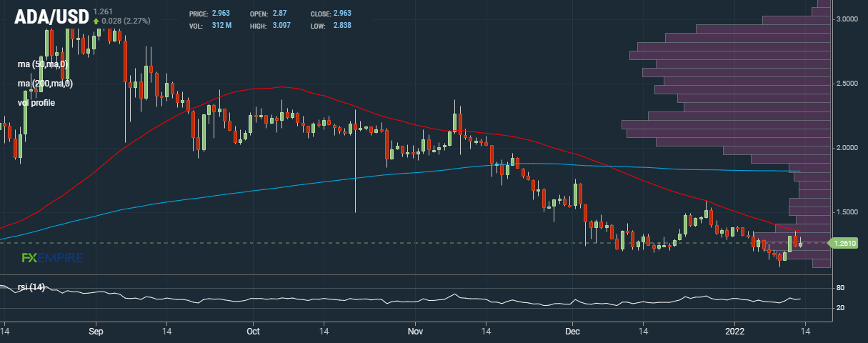Image resolution: width=868 pixels, height=343 pixels.
Task: Click the 2.0000 price axis label
Action: point(846,148)
